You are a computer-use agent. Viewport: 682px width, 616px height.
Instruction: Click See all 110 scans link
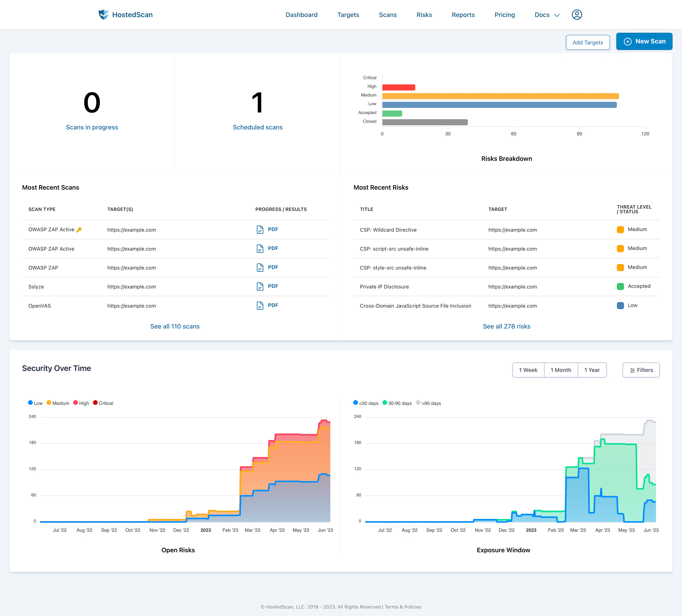pyautogui.click(x=175, y=326)
